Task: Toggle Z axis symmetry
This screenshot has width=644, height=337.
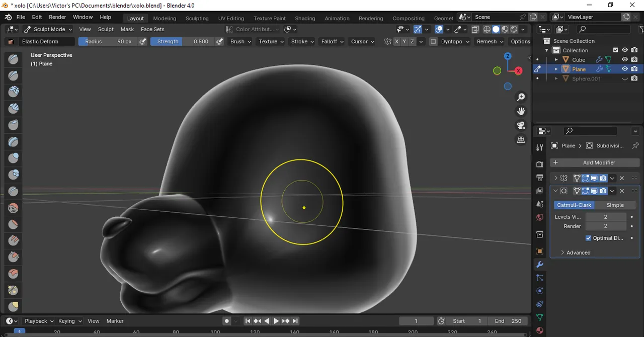Action: pyautogui.click(x=413, y=42)
